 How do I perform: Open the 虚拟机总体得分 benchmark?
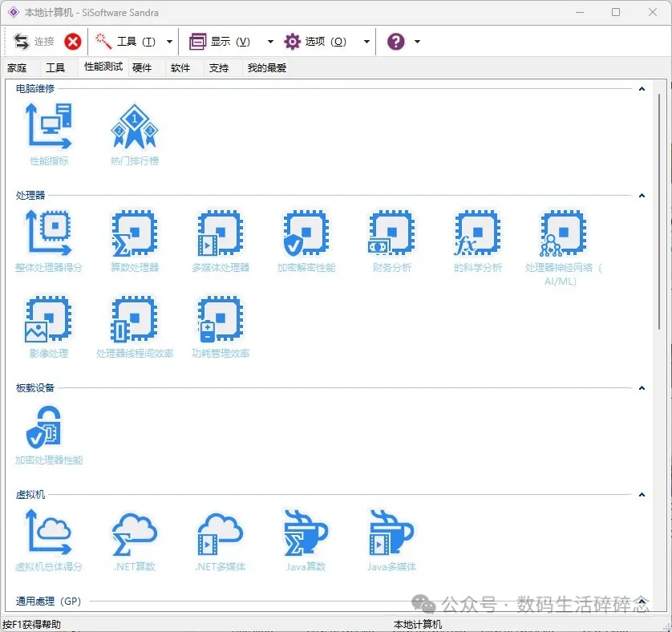click(49, 541)
